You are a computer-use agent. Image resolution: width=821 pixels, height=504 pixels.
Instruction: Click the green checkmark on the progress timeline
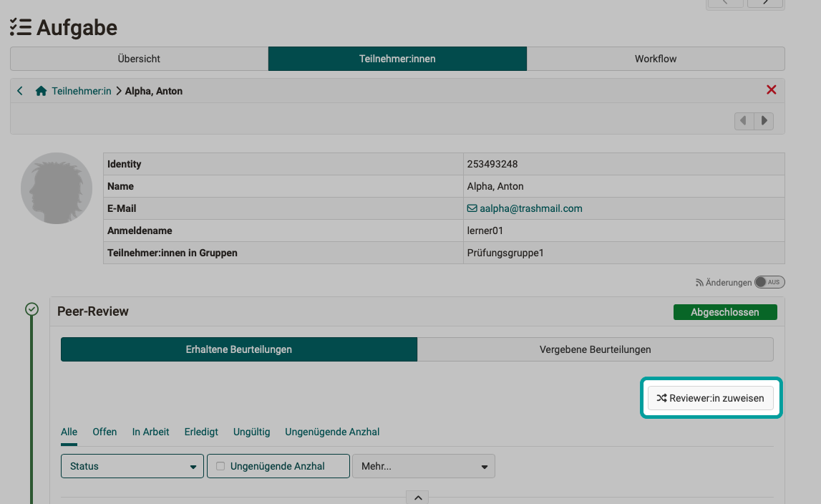click(x=31, y=309)
